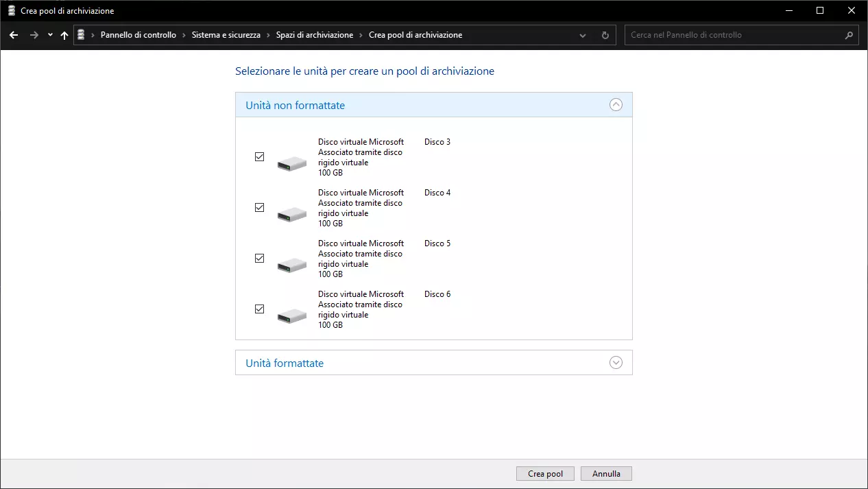
Task: Open the address bar history dropdown
Action: pos(583,35)
